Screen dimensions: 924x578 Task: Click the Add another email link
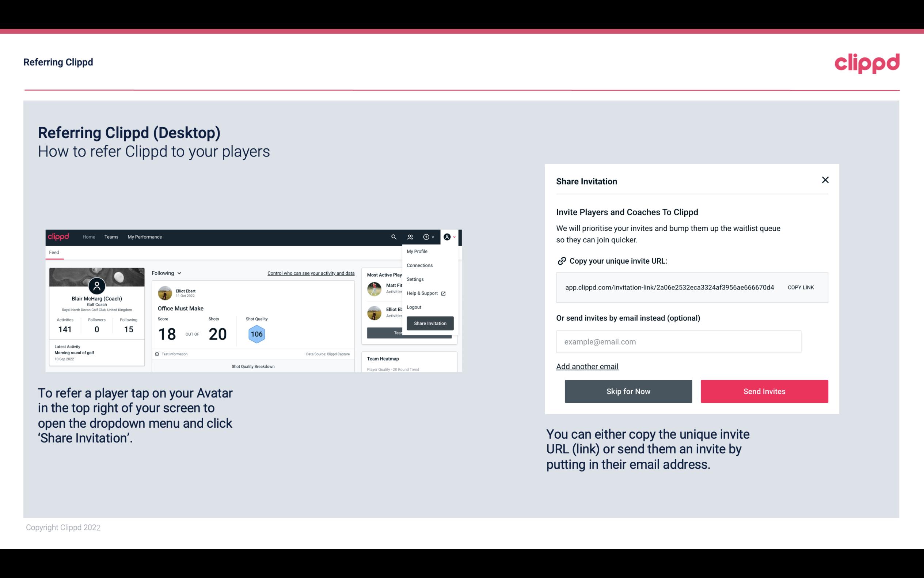pos(588,366)
